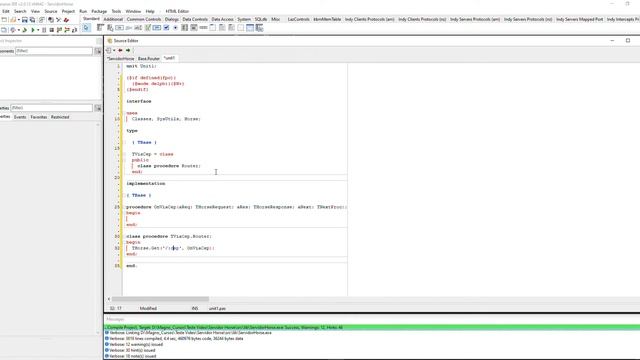Click the Open file toolbar icon
Screen dimensions: 640x360
(x=13, y=20)
